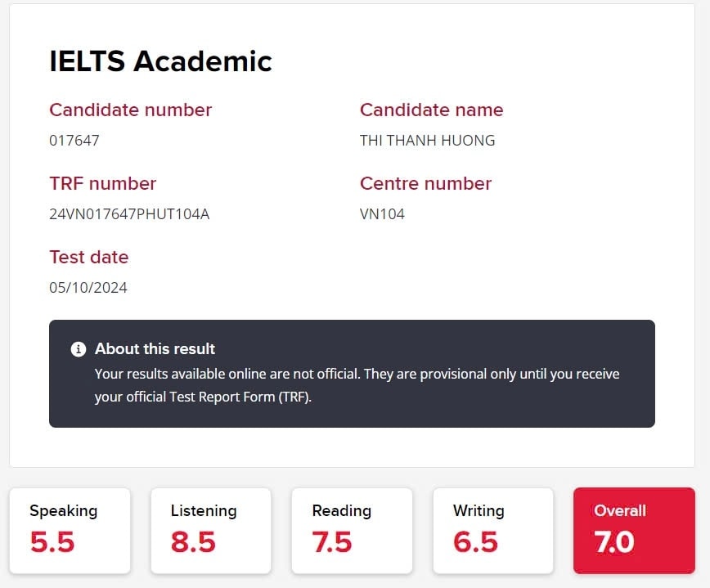Click the Candidate number label
710x588 pixels.
(x=130, y=110)
